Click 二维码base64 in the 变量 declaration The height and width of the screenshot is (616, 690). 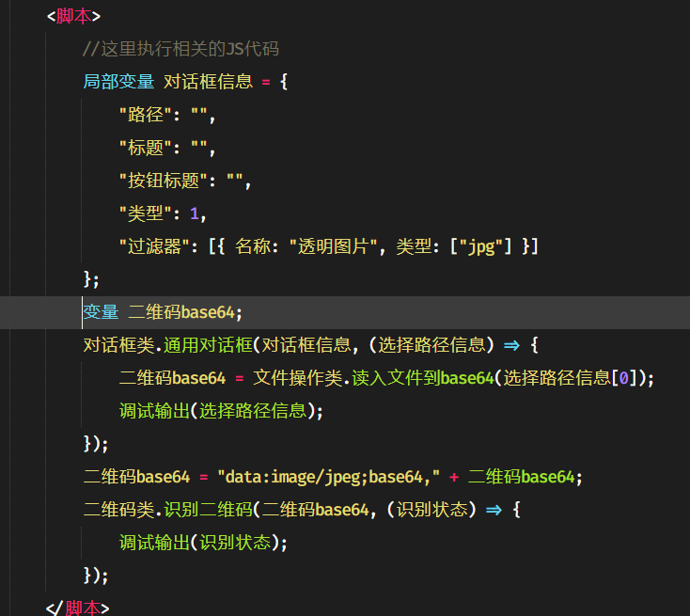[x=181, y=312]
